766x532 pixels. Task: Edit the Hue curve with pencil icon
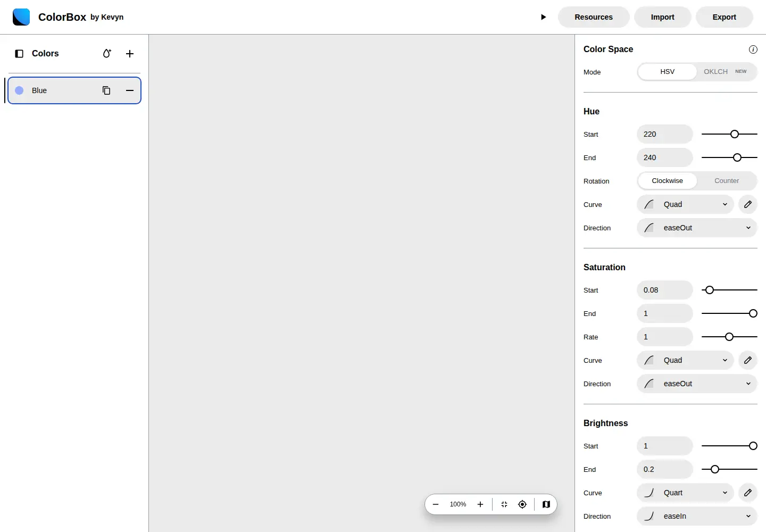[x=748, y=204]
